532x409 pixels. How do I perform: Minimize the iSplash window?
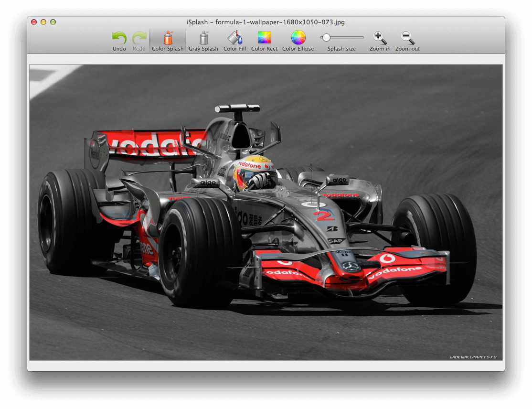[43, 22]
